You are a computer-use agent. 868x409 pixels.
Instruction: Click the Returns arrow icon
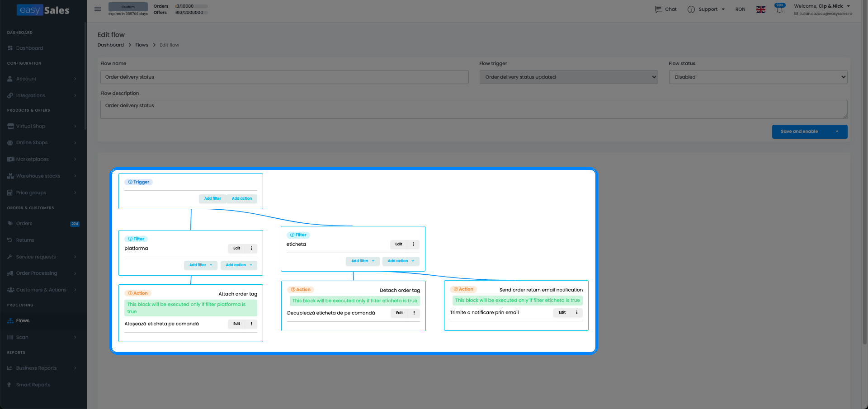pos(10,240)
